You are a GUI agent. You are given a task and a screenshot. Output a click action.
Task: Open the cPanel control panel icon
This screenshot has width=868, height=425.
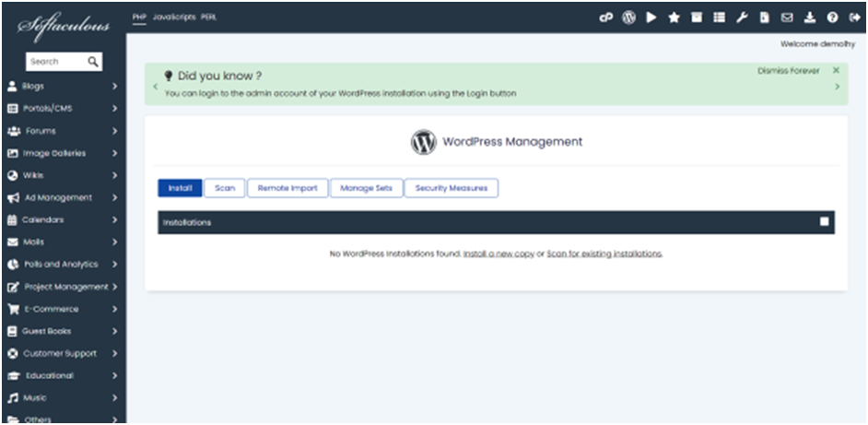(606, 18)
